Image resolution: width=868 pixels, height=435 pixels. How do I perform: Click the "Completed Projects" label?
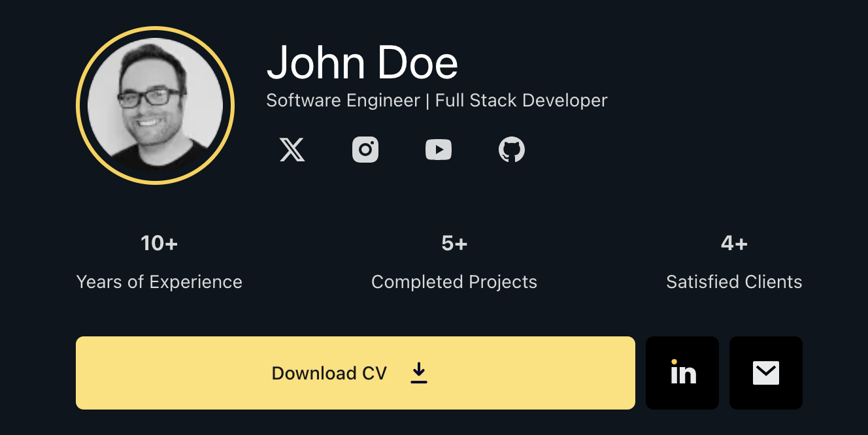point(454,282)
